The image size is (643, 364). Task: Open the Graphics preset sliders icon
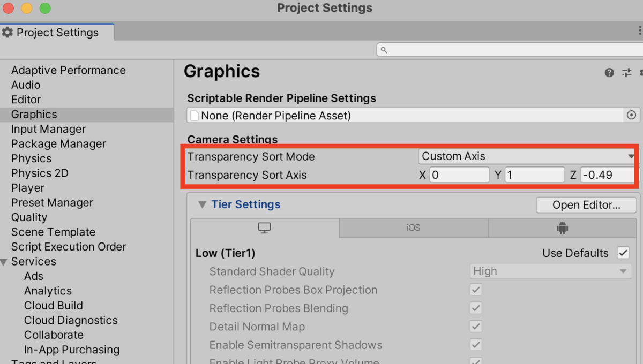626,73
